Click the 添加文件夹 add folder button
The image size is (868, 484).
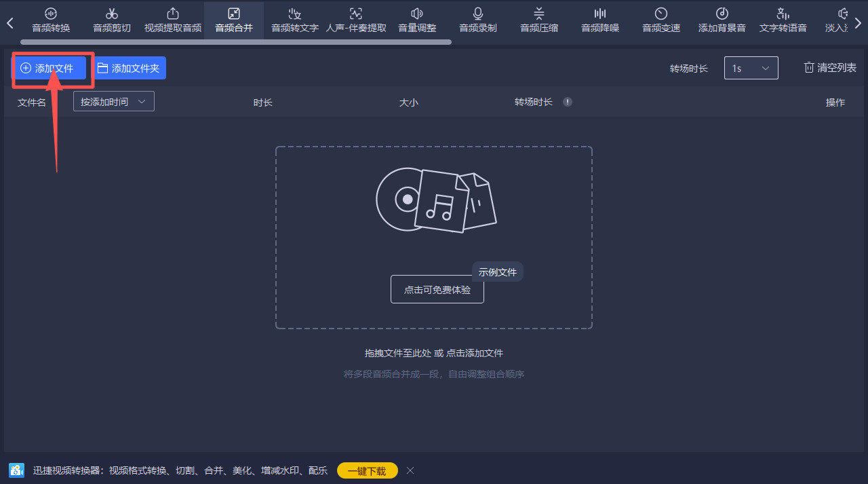click(129, 68)
